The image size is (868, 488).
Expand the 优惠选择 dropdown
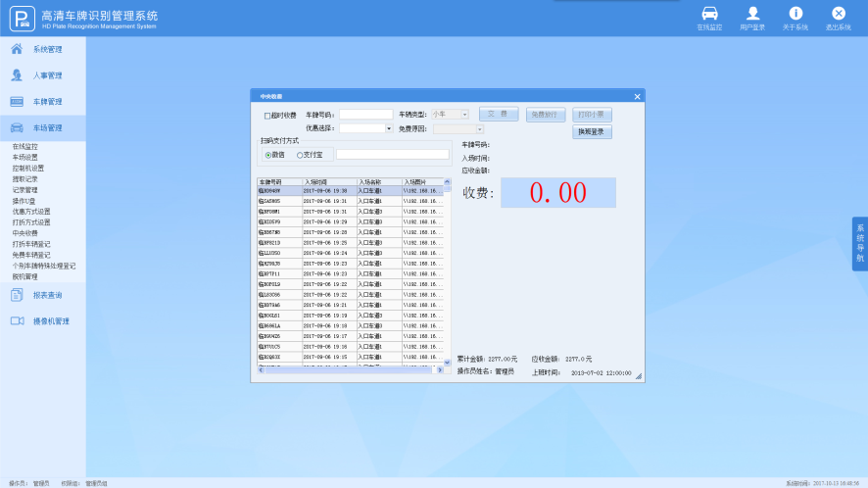(389, 128)
